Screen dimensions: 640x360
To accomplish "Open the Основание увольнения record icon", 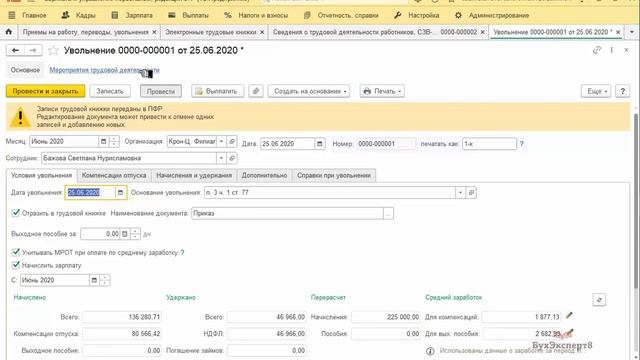I will (x=471, y=192).
